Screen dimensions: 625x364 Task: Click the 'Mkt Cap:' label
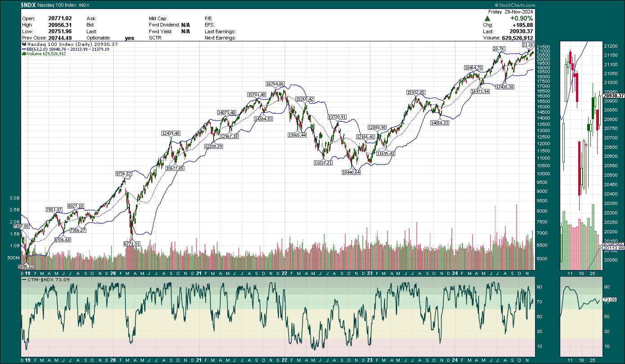pos(158,18)
